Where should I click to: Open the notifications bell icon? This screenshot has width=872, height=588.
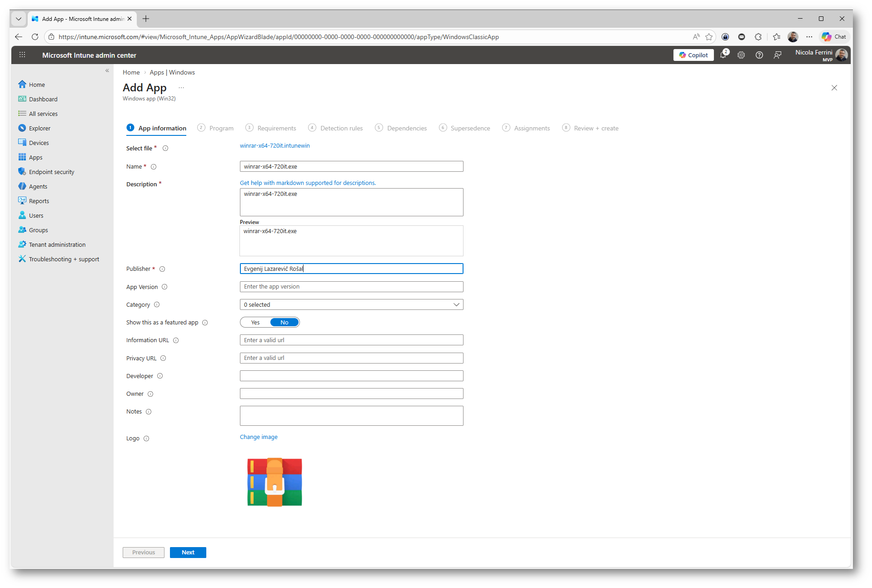[x=723, y=55]
